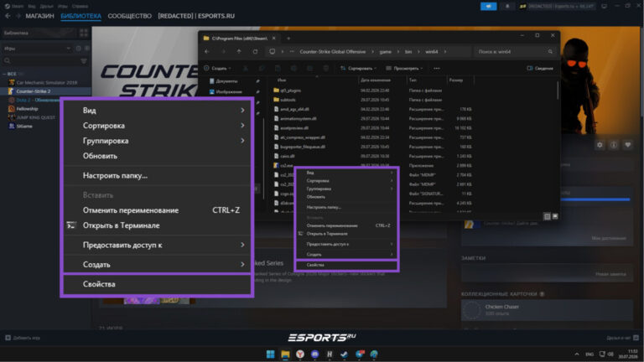Choose Обновить in small Explorer context menu

click(x=346, y=197)
